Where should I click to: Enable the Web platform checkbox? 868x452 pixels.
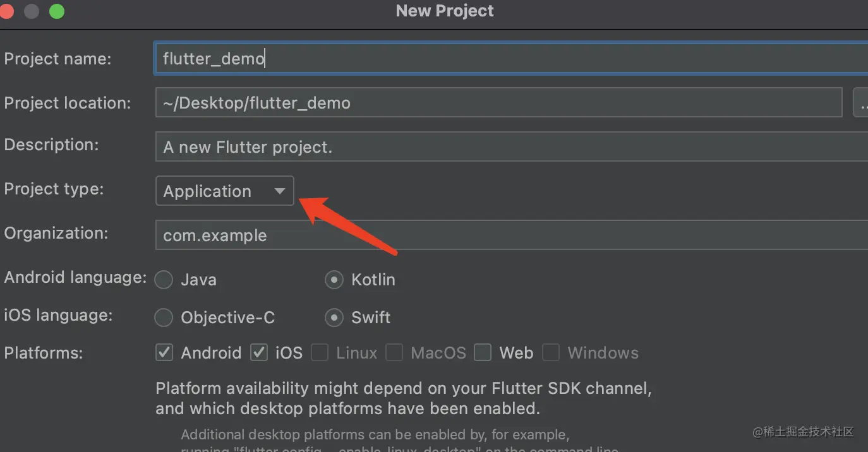[483, 352]
